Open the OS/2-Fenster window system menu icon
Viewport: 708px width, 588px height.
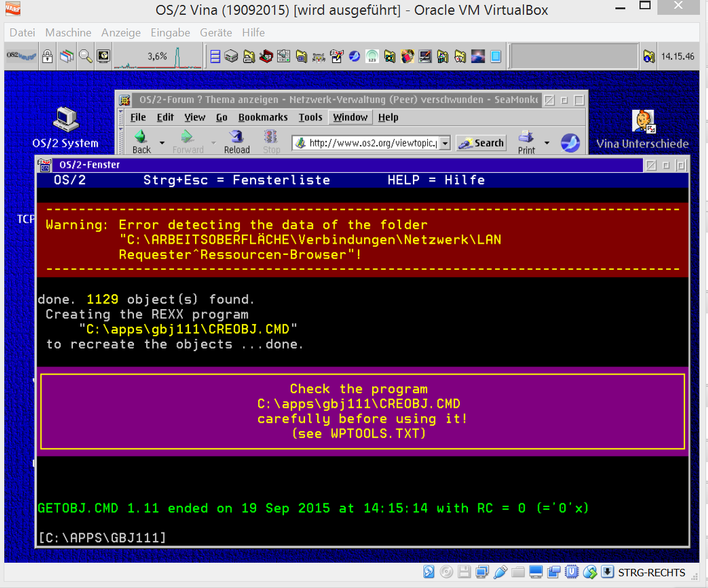[44, 165]
